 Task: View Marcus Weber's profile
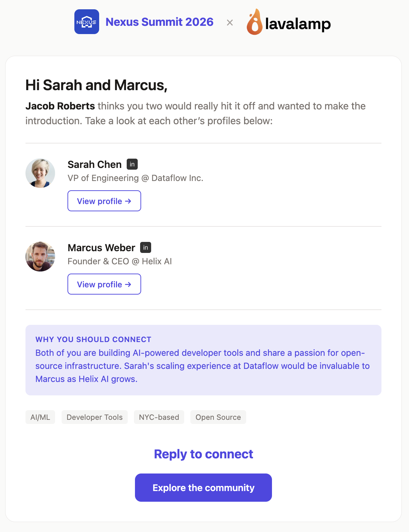tap(104, 284)
